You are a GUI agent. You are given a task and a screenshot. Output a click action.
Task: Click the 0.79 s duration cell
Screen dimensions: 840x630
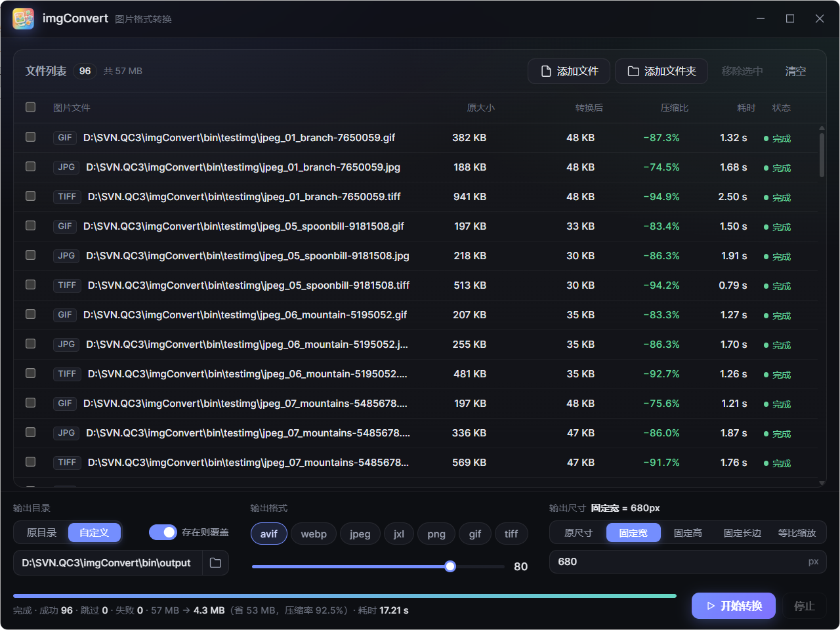(733, 285)
